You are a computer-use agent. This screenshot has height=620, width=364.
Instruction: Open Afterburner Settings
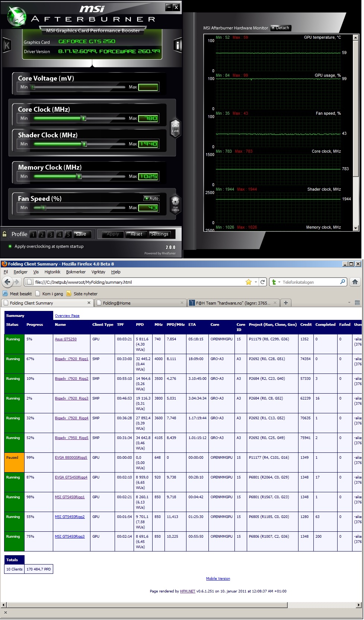pyautogui.click(x=160, y=234)
